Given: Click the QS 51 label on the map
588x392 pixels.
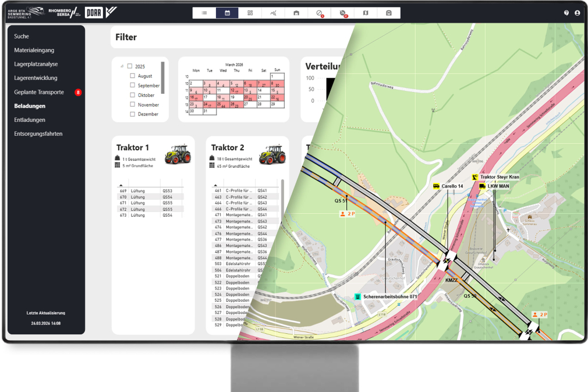Looking at the screenshot, I should pyautogui.click(x=340, y=201).
